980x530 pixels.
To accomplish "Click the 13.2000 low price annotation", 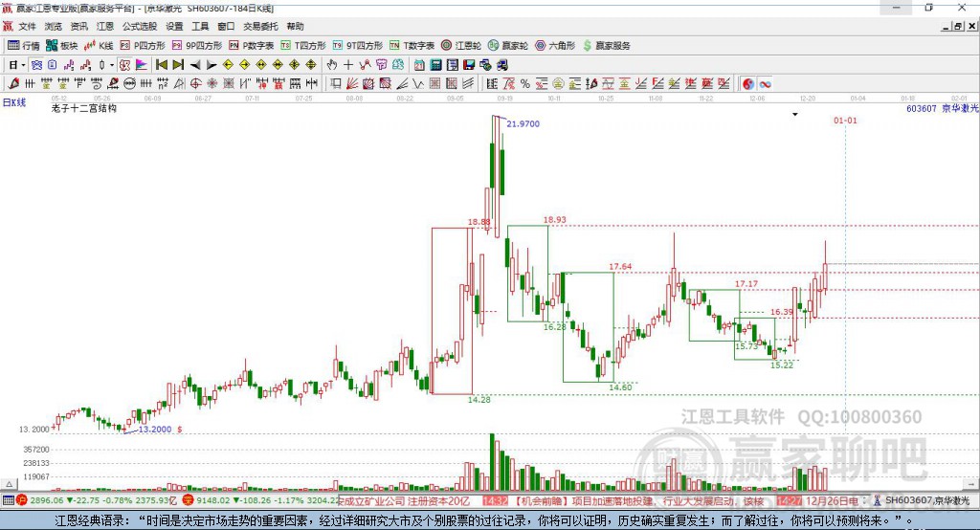I will (x=154, y=430).
